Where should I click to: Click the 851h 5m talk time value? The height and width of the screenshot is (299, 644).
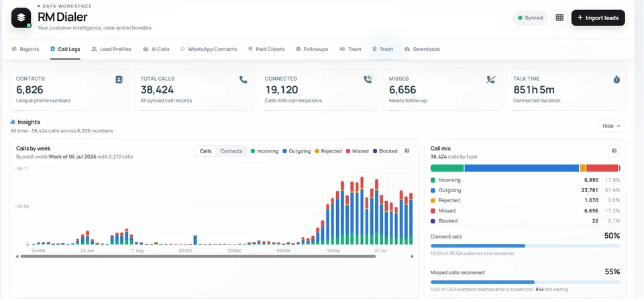pyautogui.click(x=534, y=89)
